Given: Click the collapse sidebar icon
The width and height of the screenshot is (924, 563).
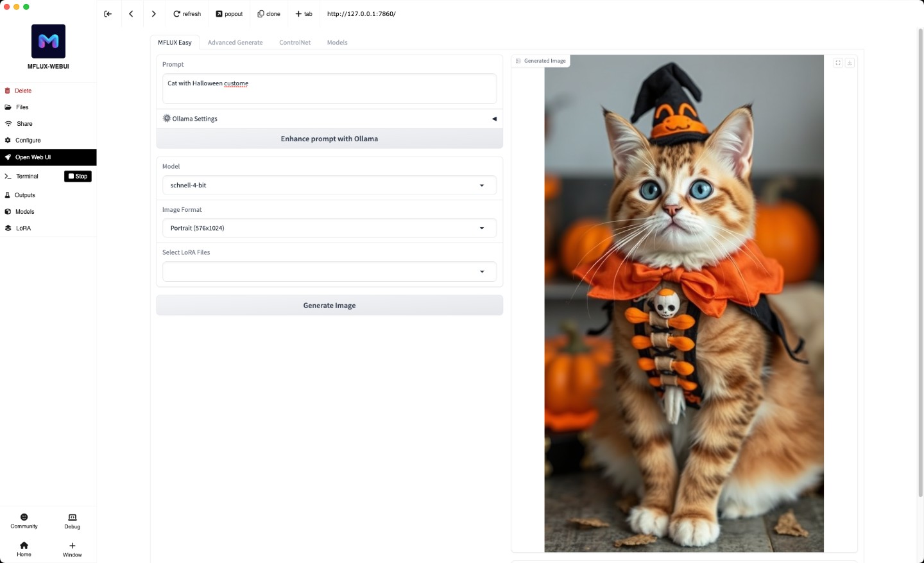Looking at the screenshot, I should pos(108,13).
